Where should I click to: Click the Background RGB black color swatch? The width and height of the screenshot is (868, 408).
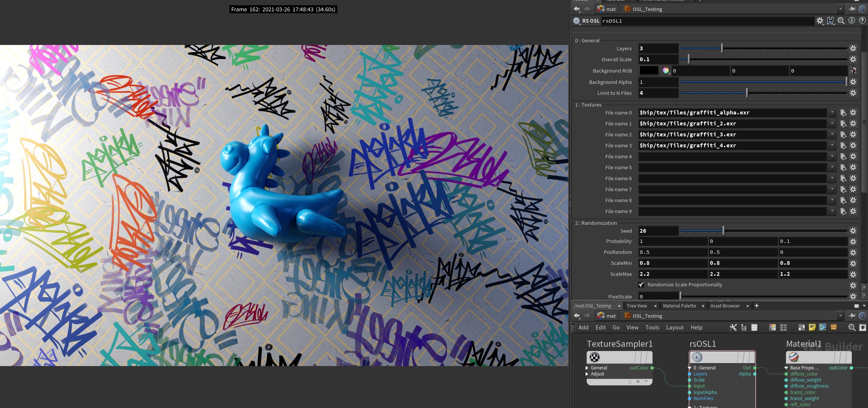click(x=649, y=71)
